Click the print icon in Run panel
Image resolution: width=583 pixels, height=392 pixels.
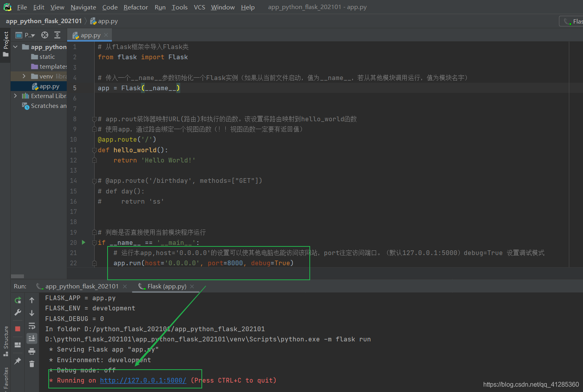click(x=32, y=351)
